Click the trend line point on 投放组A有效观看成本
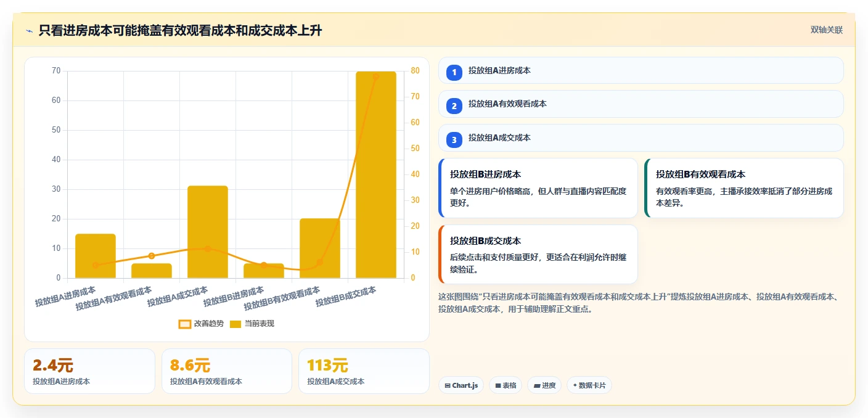Viewport: 868px width, 418px height. [152, 256]
